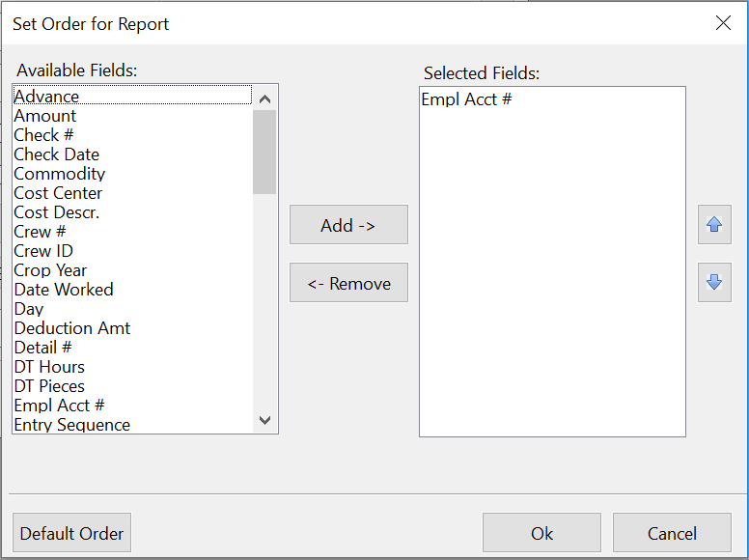Pick Check Date from Available Fields
Viewport: 749px width, 560px height.
(56, 154)
